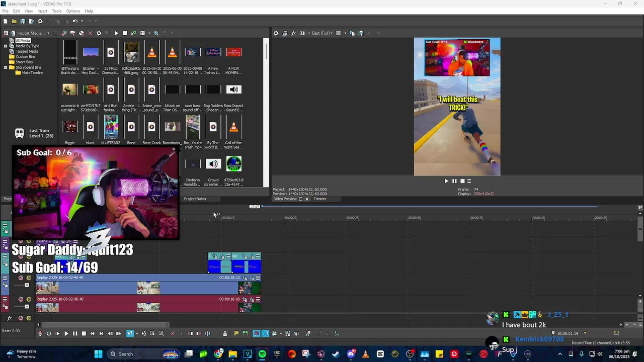Select All Media in the bin tree

[x=23, y=41]
